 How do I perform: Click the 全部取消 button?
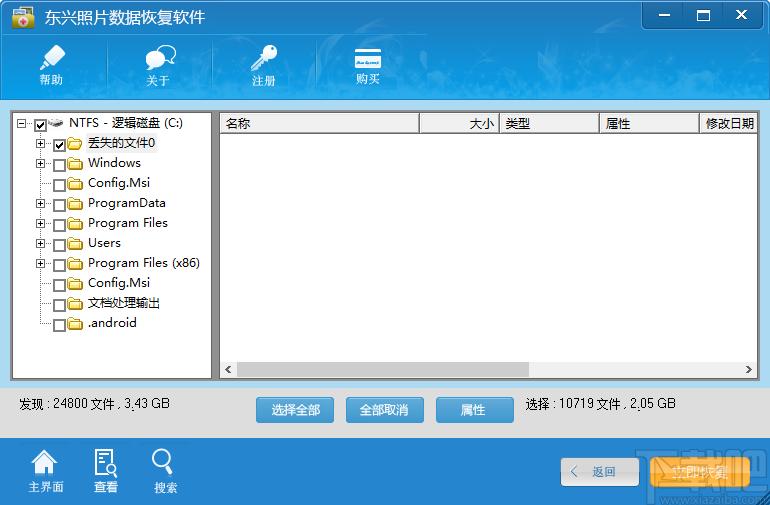385,410
